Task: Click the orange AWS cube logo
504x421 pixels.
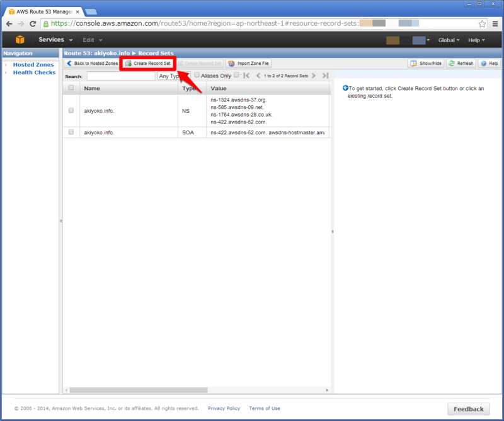Action: [x=20, y=40]
